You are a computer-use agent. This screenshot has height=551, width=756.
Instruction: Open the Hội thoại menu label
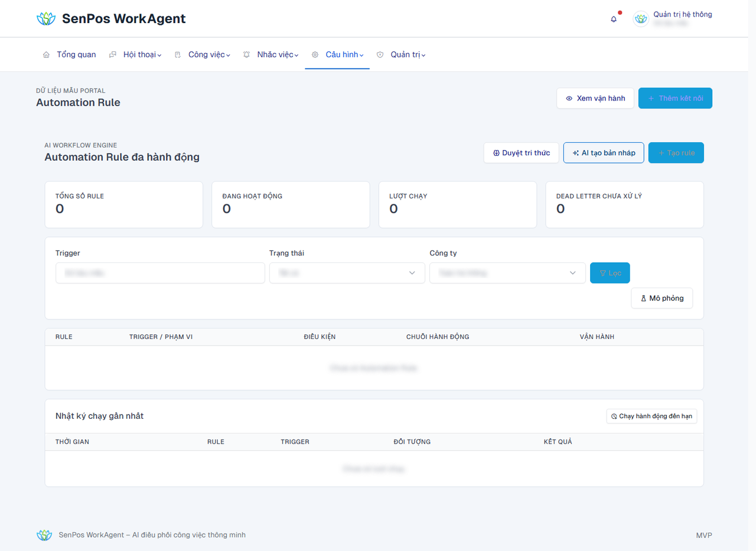tap(139, 55)
